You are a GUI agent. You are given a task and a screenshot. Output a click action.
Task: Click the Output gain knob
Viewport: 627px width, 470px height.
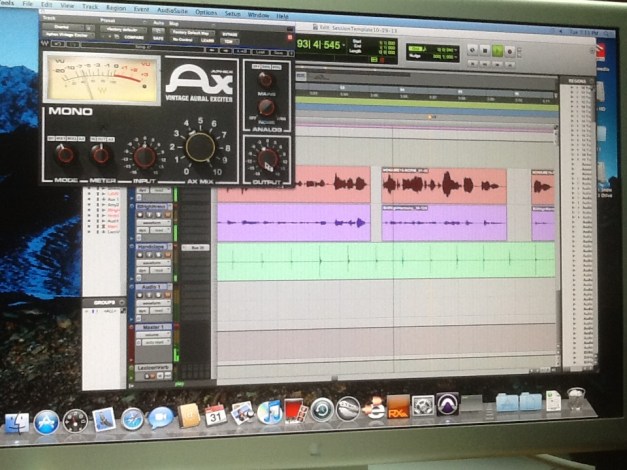(x=267, y=159)
